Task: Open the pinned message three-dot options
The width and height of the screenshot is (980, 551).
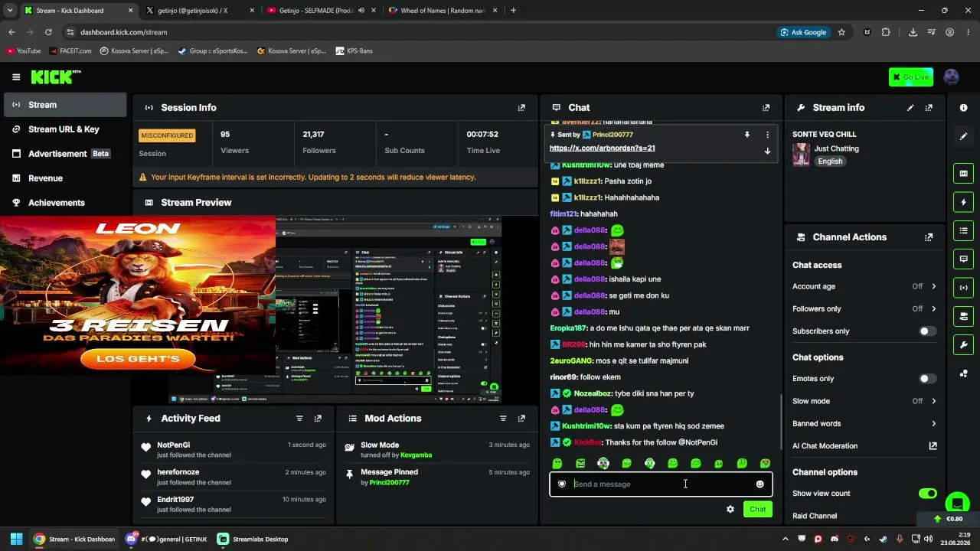Action: (767, 135)
